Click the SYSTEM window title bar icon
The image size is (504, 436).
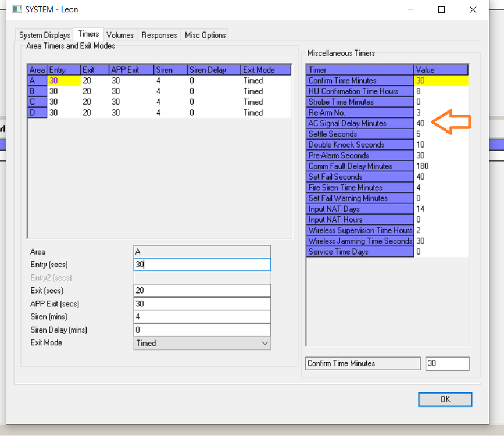(x=16, y=9)
